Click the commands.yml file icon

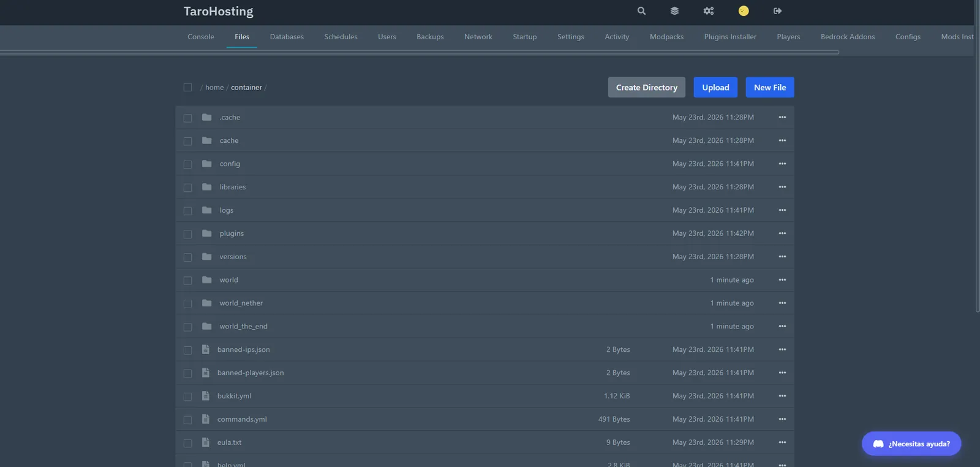click(206, 419)
